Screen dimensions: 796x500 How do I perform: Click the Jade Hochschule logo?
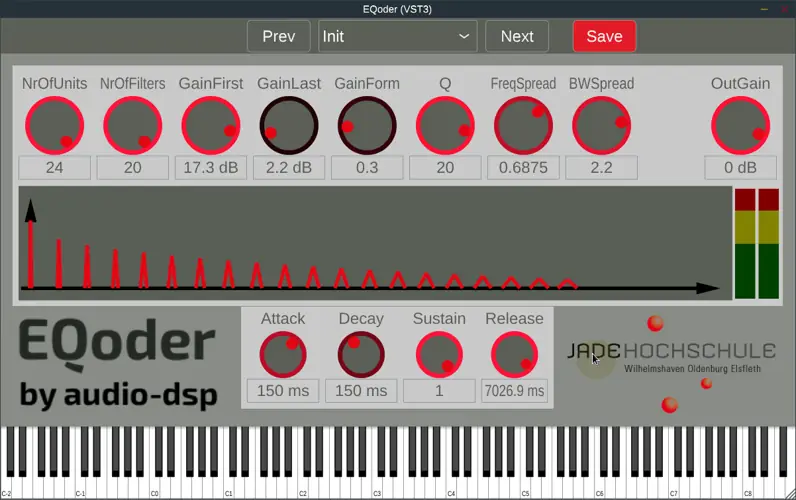671,357
